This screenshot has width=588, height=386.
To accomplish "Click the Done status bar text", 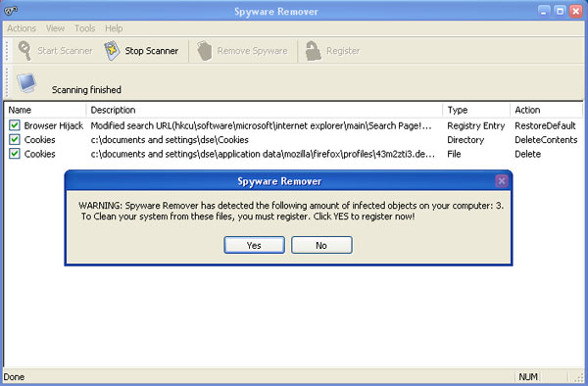I will pos(14,376).
